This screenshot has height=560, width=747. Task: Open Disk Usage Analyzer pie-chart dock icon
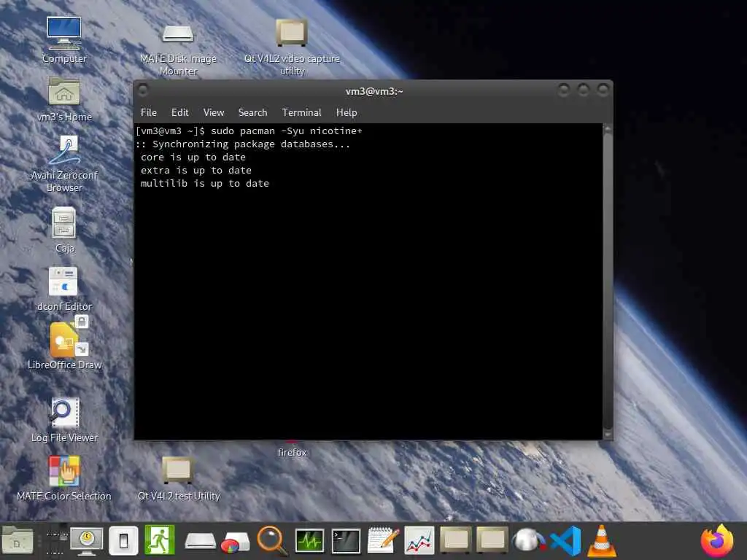click(236, 542)
